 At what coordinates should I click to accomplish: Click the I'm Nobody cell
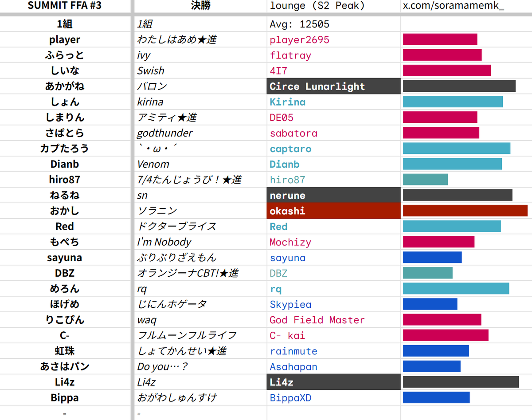click(200, 242)
